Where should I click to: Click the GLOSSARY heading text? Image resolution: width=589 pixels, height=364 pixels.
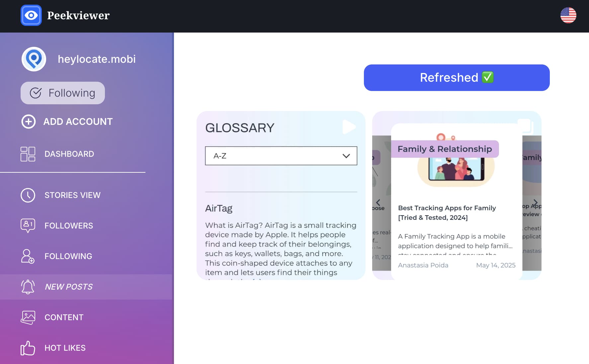(240, 128)
